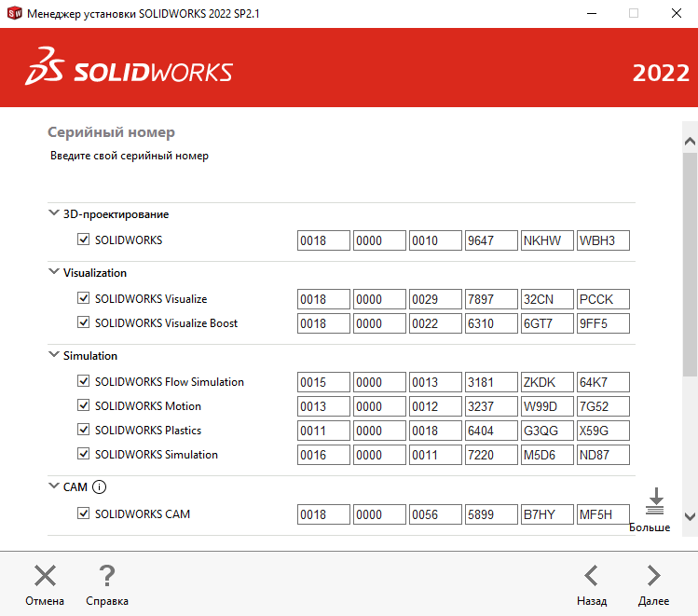Select Visualize serial field 7897
This screenshot has height=616, width=698.
click(x=491, y=299)
